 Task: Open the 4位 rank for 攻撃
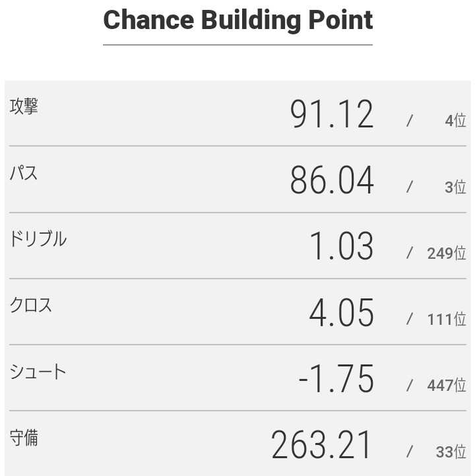tap(455, 121)
